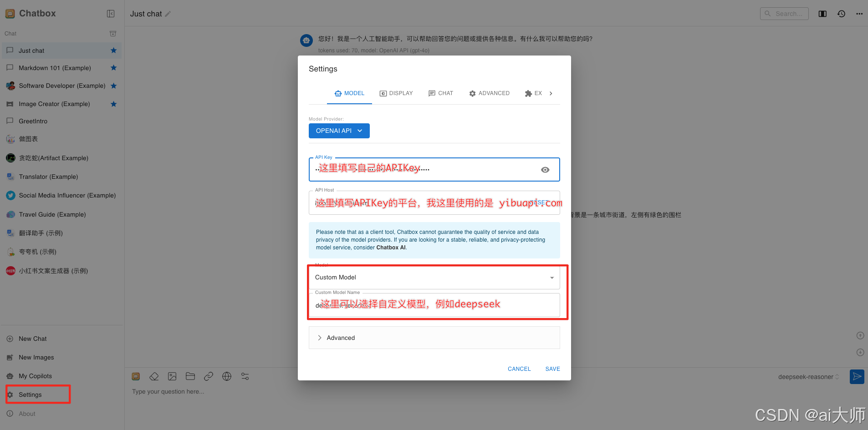Open the Model Provider OPENAI API dropdown
The image size is (868, 430).
click(x=339, y=131)
